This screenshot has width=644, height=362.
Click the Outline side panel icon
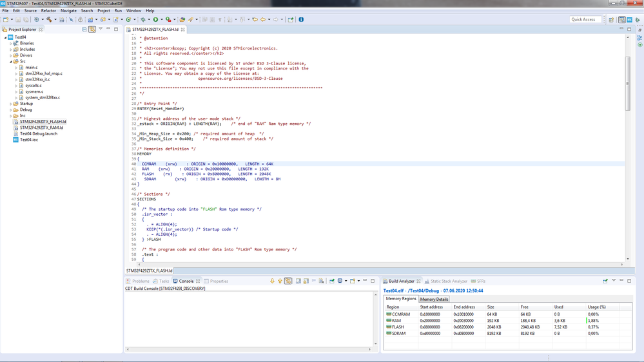click(640, 38)
